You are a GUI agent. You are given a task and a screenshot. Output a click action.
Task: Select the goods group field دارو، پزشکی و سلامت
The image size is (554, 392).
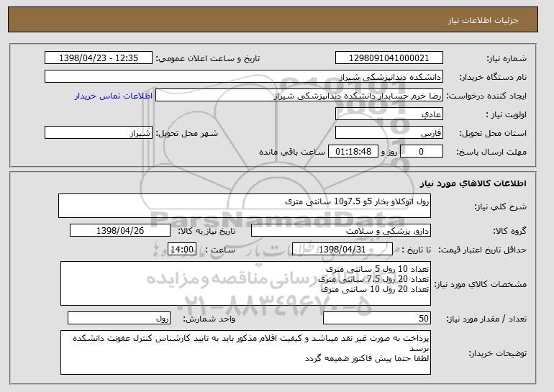tap(341, 231)
